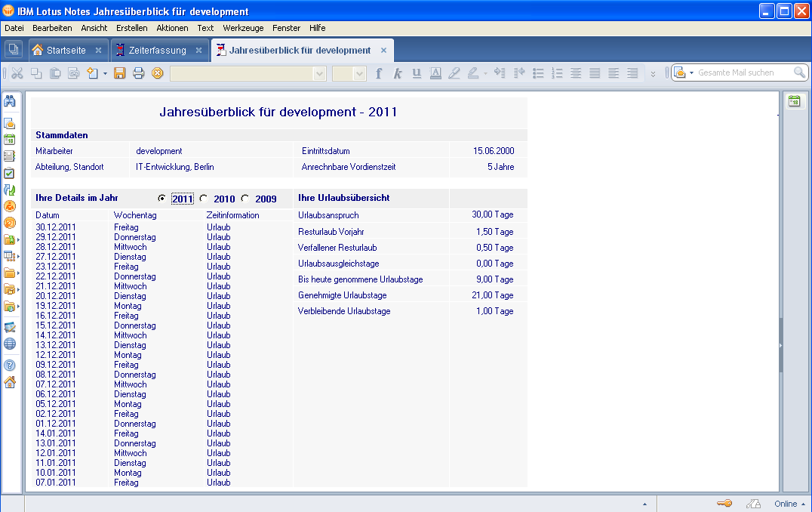Click the Paste clipboard icon
The width and height of the screenshot is (812, 512).
point(55,73)
